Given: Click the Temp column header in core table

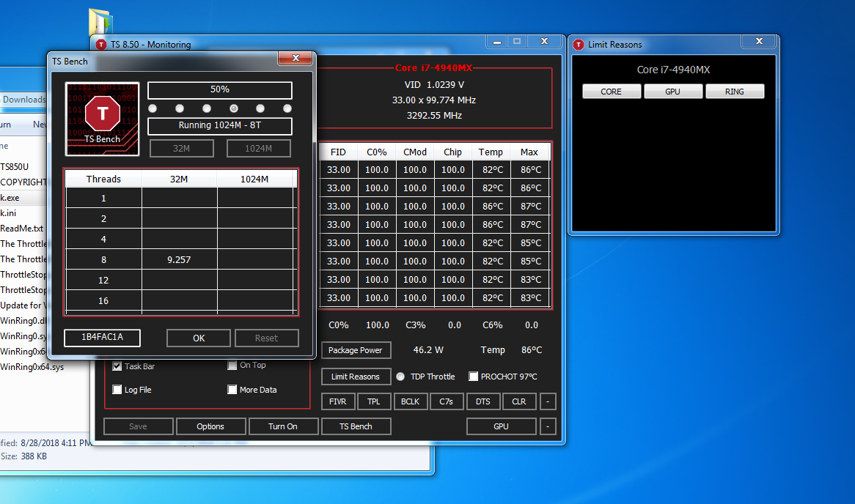Looking at the screenshot, I should pos(491,152).
